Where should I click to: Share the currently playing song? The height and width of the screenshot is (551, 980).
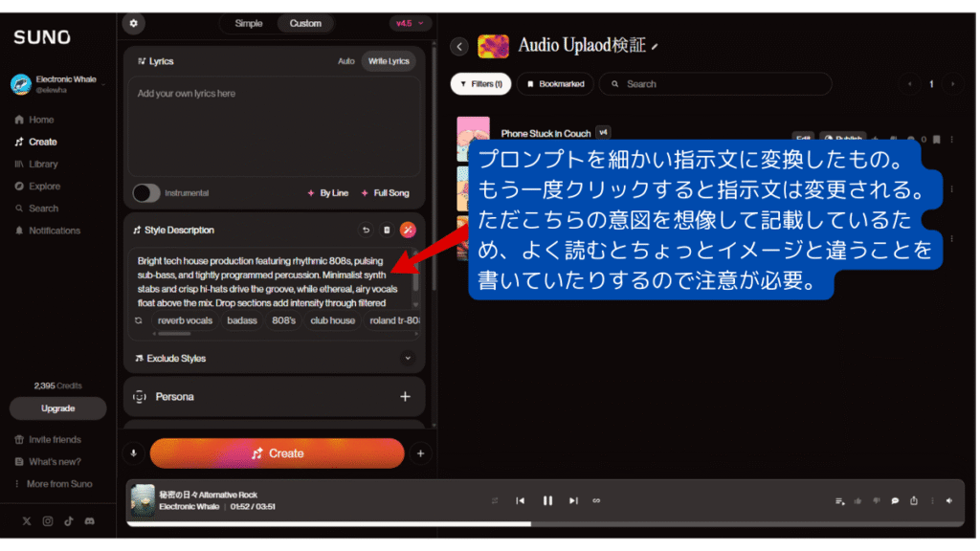[914, 501]
